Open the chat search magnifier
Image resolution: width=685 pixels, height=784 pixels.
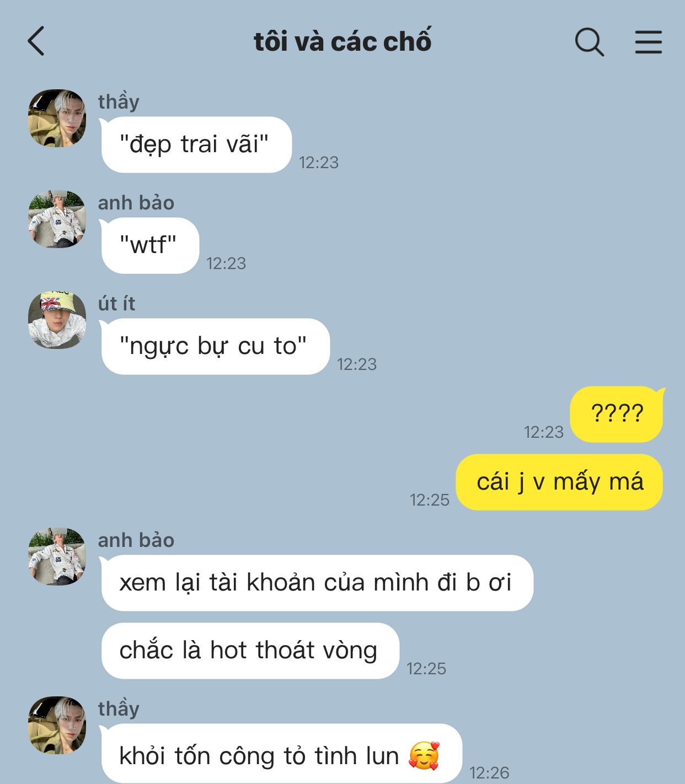(590, 42)
